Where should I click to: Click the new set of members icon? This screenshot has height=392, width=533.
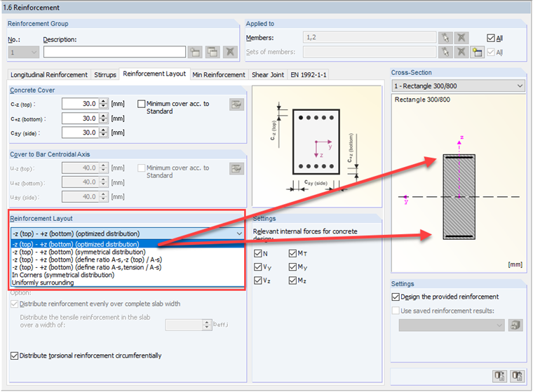pyautogui.click(x=478, y=52)
